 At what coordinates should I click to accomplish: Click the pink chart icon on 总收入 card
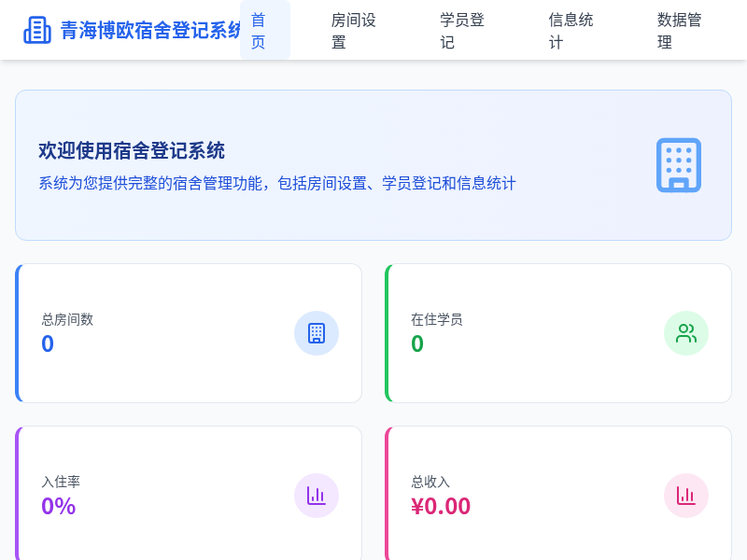point(686,496)
